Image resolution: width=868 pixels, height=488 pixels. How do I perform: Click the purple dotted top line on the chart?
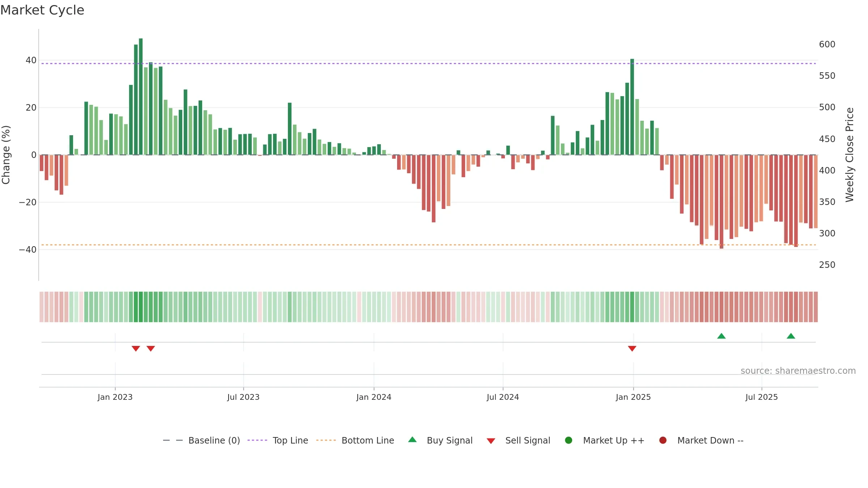pyautogui.click(x=429, y=64)
